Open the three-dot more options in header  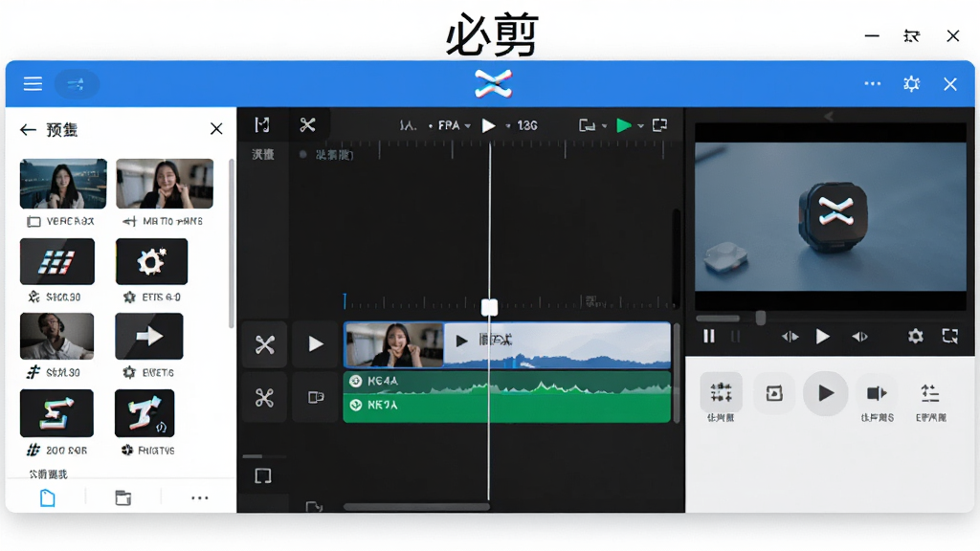click(873, 84)
